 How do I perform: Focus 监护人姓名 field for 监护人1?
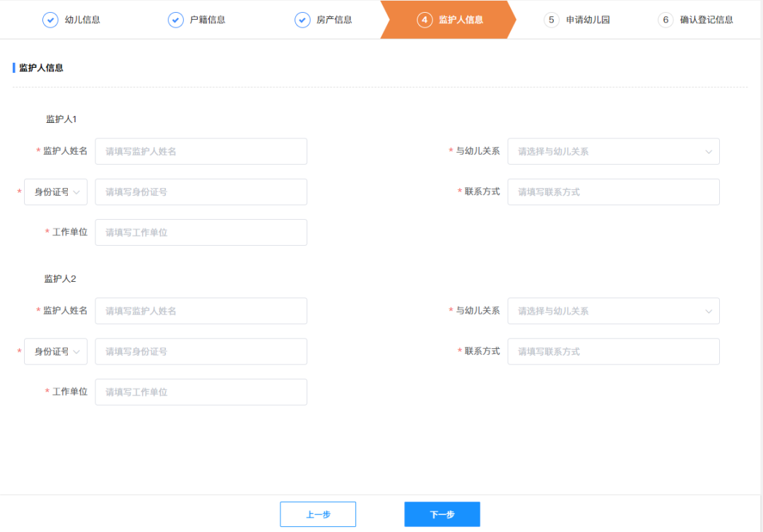[201, 151]
